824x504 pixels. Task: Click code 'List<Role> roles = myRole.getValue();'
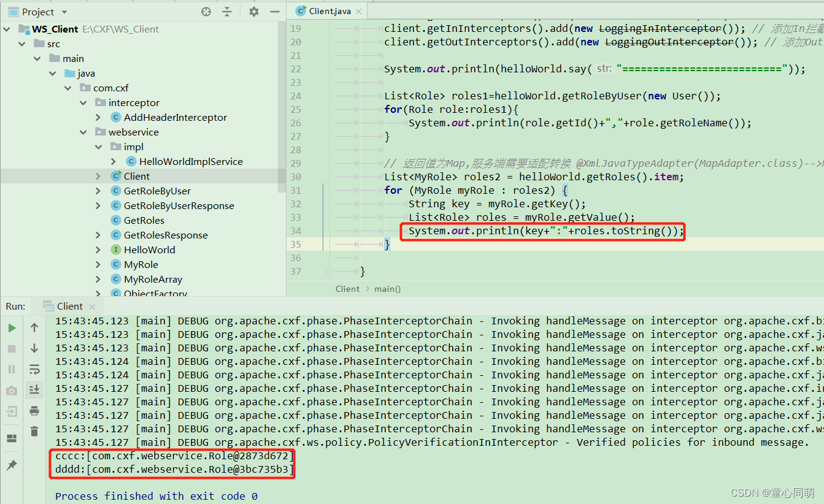[x=522, y=217]
